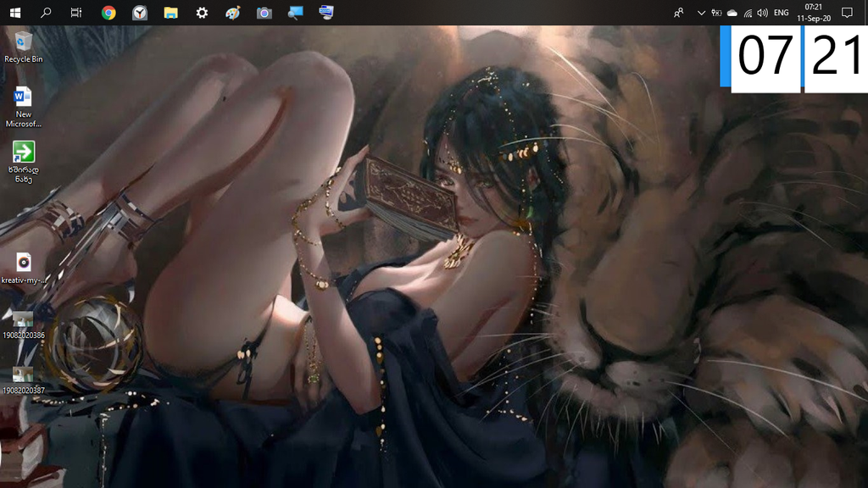Screen dimensions: 868x488
Task: Open the taskbar clock showing 11-Sep-20
Action: pyautogui.click(x=814, y=13)
